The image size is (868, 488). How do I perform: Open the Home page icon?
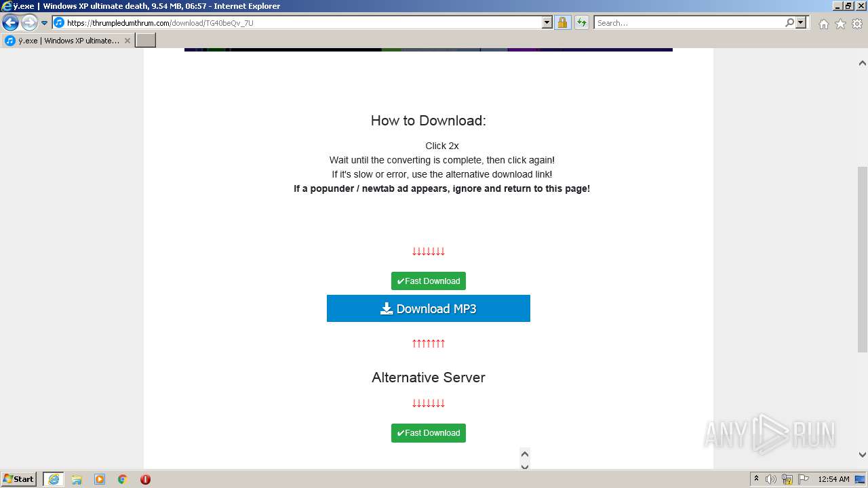[x=823, y=24]
